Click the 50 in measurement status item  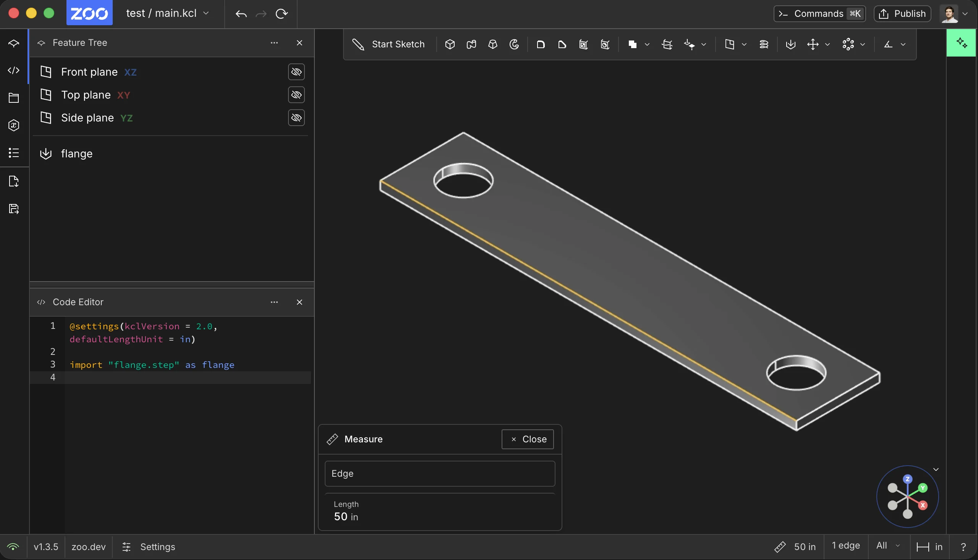(795, 547)
